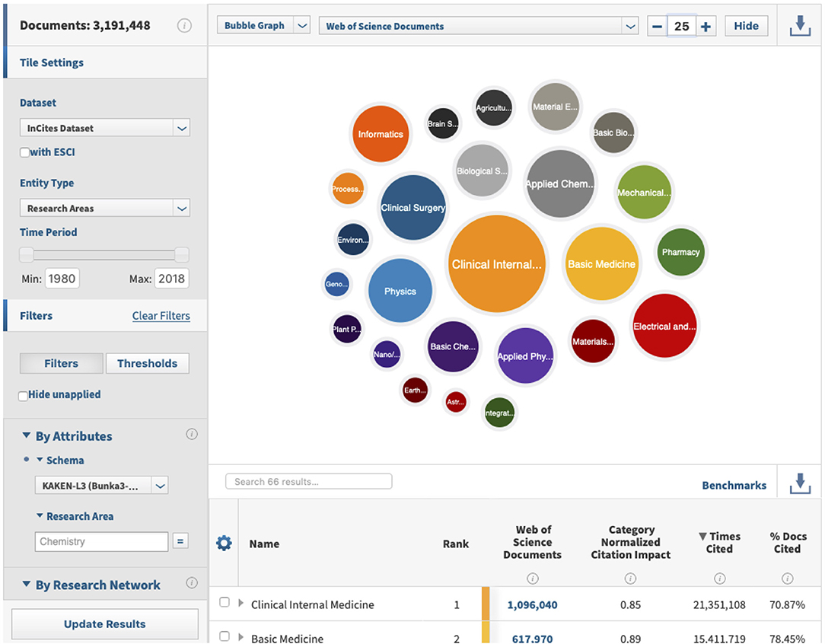Open the KAKEN-L3 schema dropdown
Image resolution: width=825 pixels, height=644 pixels.
tap(101, 485)
